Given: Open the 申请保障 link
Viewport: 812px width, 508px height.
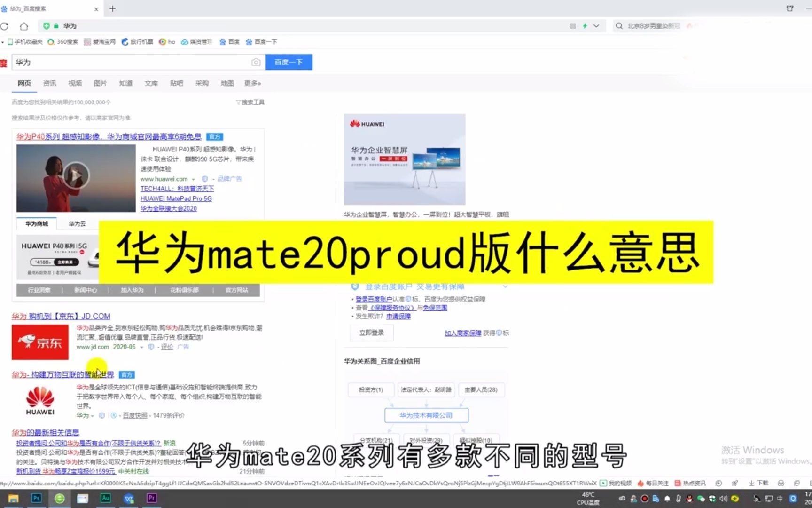Looking at the screenshot, I should [x=398, y=316].
